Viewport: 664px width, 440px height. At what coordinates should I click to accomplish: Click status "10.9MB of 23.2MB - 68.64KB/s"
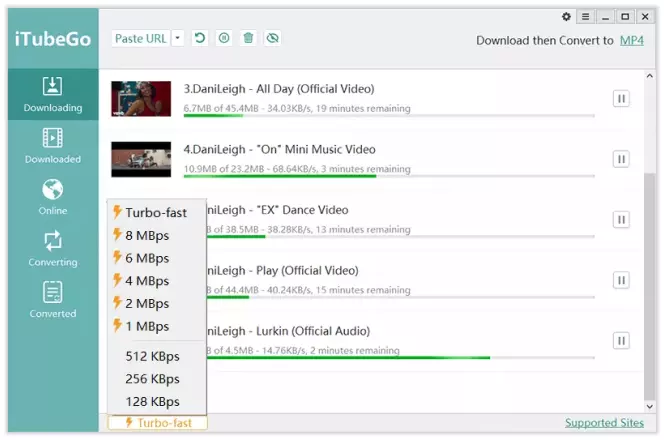(250, 169)
